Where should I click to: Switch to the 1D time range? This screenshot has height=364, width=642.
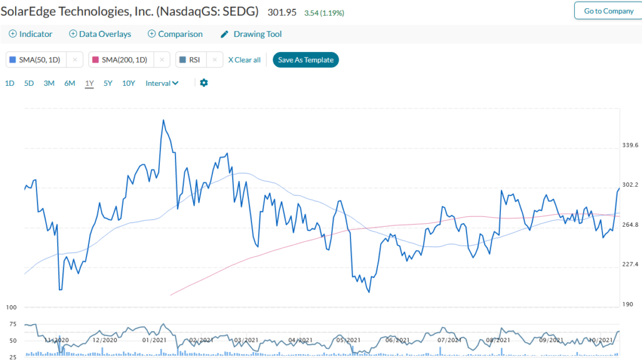9,83
